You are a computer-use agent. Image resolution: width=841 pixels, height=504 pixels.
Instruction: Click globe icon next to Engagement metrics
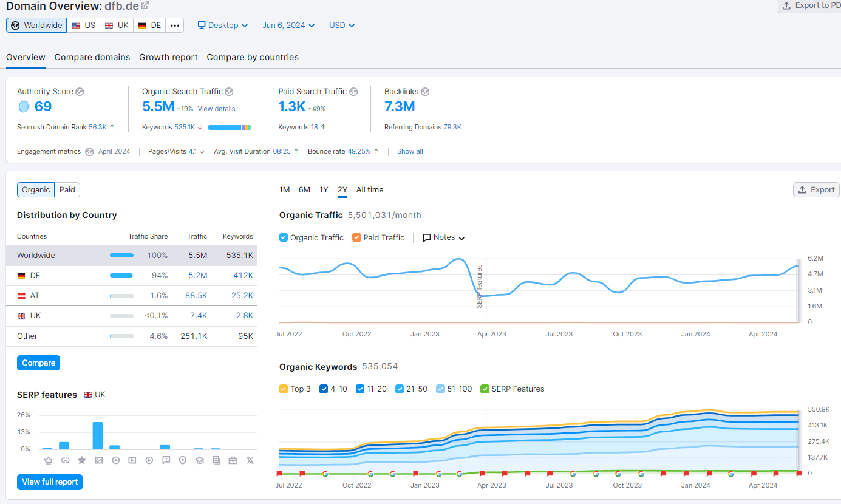[89, 152]
